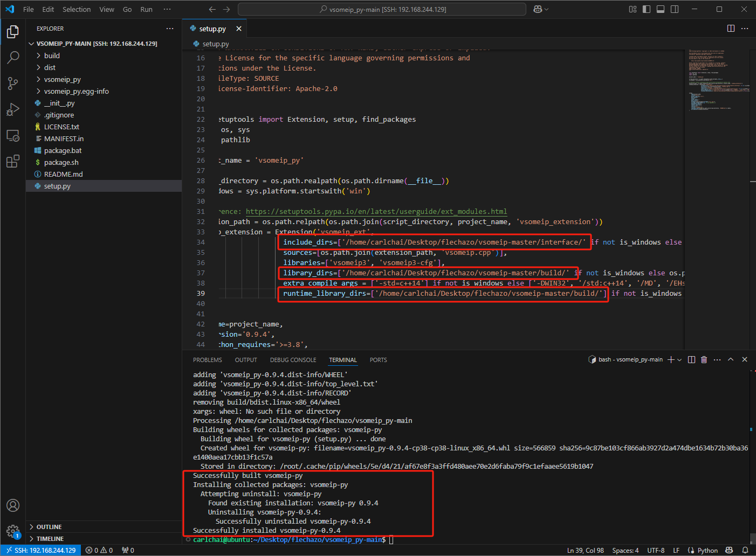Switch to the OUTPUT panel tab
The width and height of the screenshot is (756, 556).
coord(246,360)
